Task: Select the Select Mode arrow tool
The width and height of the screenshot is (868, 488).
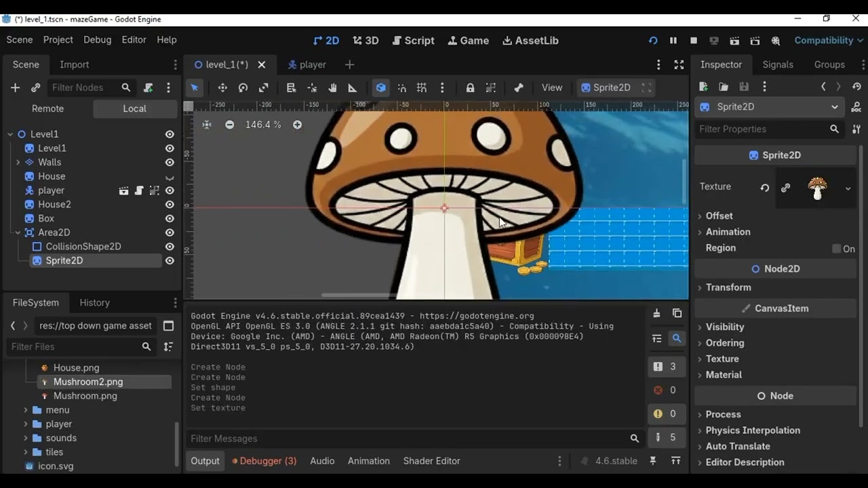Action: click(195, 87)
